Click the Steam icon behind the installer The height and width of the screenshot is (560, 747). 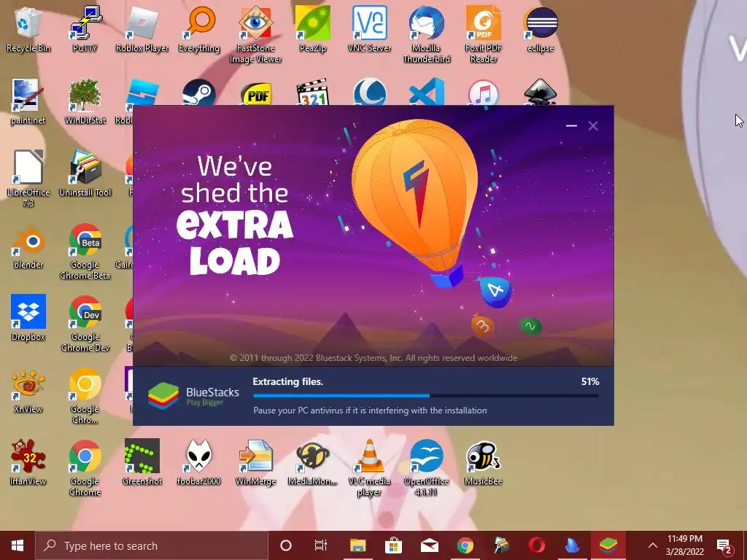(x=198, y=93)
